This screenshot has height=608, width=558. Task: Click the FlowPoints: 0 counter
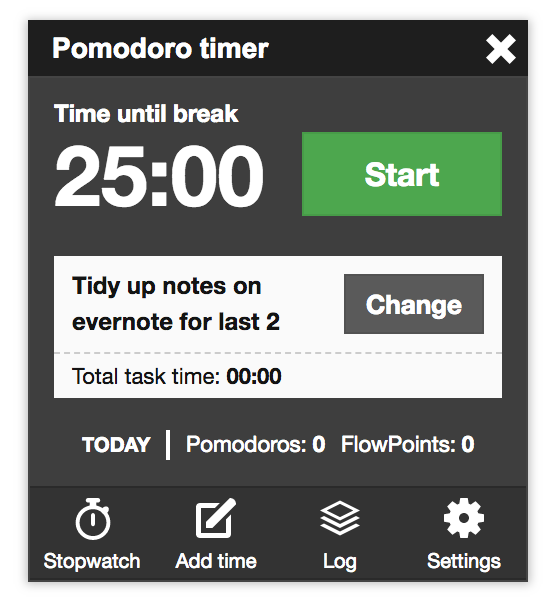point(408,444)
